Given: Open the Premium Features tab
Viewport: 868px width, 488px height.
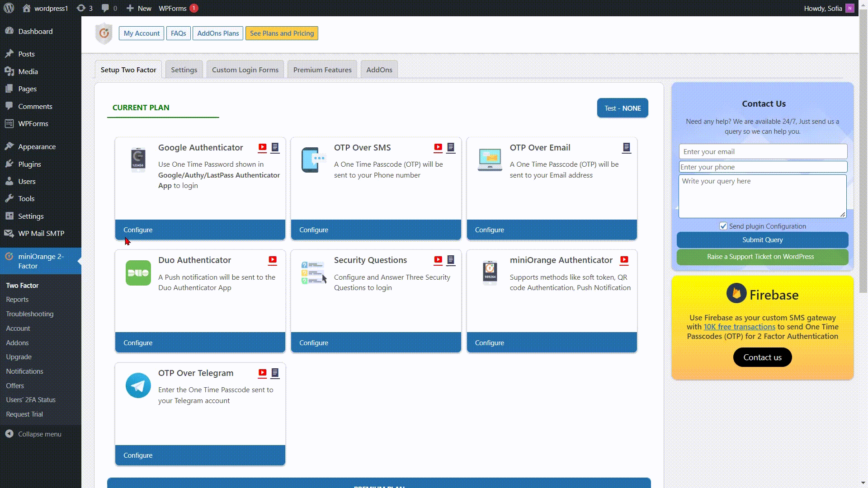Looking at the screenshot, I should (x=322, y=70).
